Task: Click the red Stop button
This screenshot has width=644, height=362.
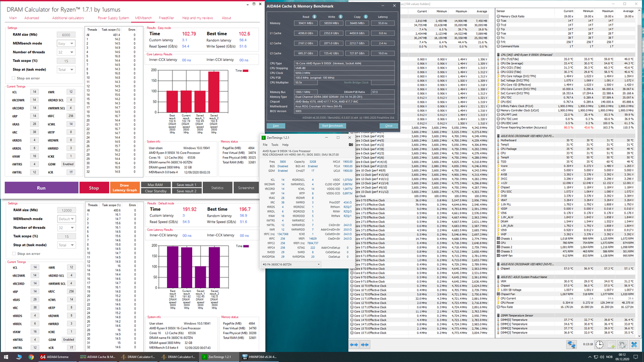Action: (x=94, y=188)
